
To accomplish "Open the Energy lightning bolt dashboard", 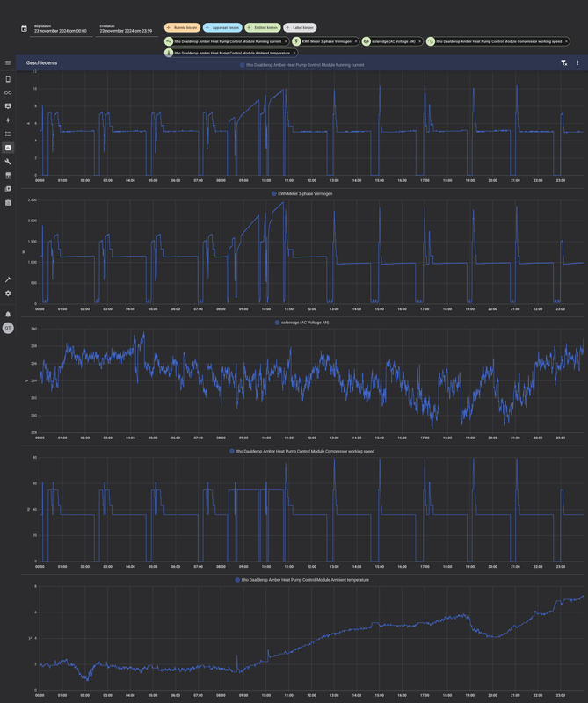I will point(8,120).
